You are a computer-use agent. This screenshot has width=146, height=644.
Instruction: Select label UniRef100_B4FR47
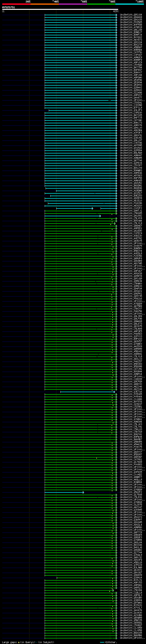pyautogui.click(x=131, y=70)
